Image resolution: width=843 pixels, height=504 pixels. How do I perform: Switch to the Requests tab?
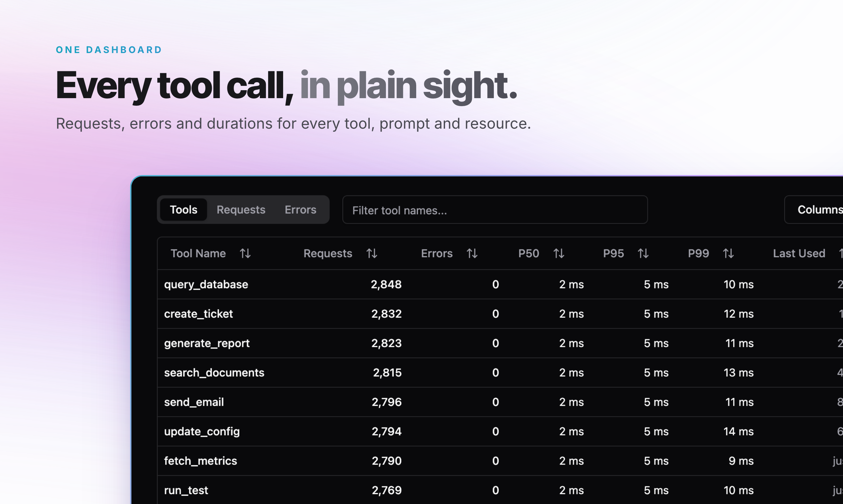coord(241,210)
